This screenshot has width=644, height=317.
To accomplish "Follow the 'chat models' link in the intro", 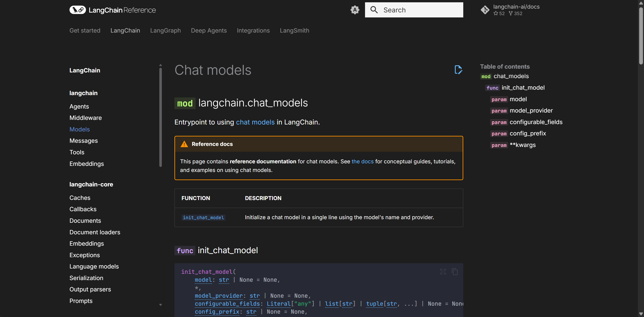I will click(x=255, y=122).
